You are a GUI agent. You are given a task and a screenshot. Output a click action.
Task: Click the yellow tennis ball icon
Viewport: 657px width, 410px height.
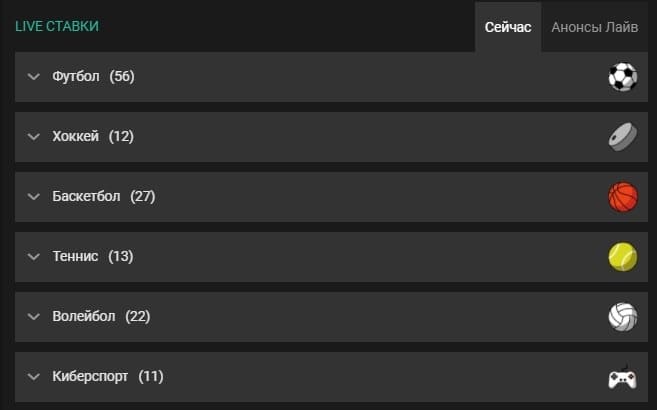(623, 257)
